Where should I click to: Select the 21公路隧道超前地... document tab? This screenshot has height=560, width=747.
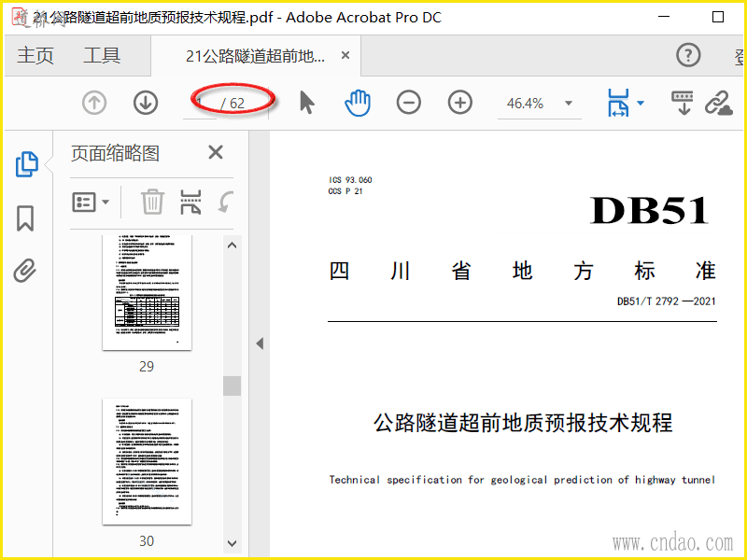coord(255,56)
